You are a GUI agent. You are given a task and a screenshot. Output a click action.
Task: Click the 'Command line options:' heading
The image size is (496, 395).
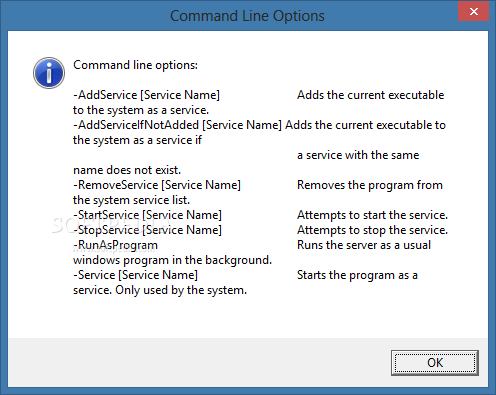[x=135, y=65]
